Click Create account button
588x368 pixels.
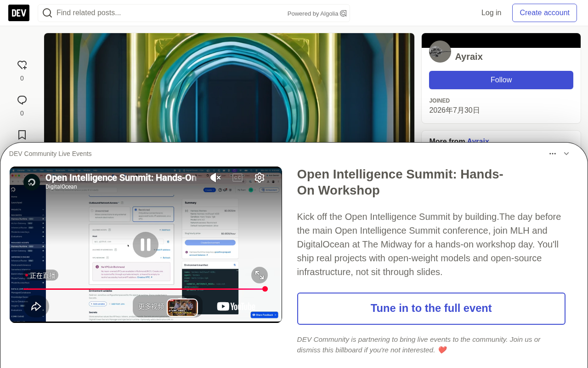point(544,13)
